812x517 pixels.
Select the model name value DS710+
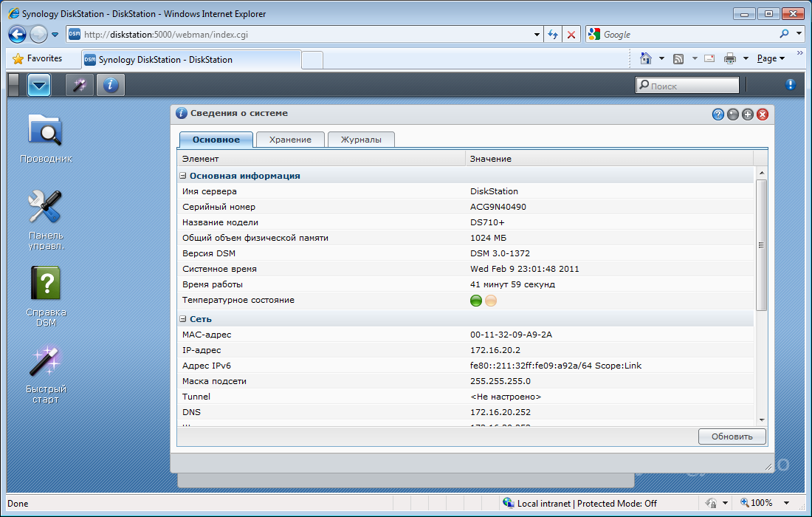click(x=487, y=222)
